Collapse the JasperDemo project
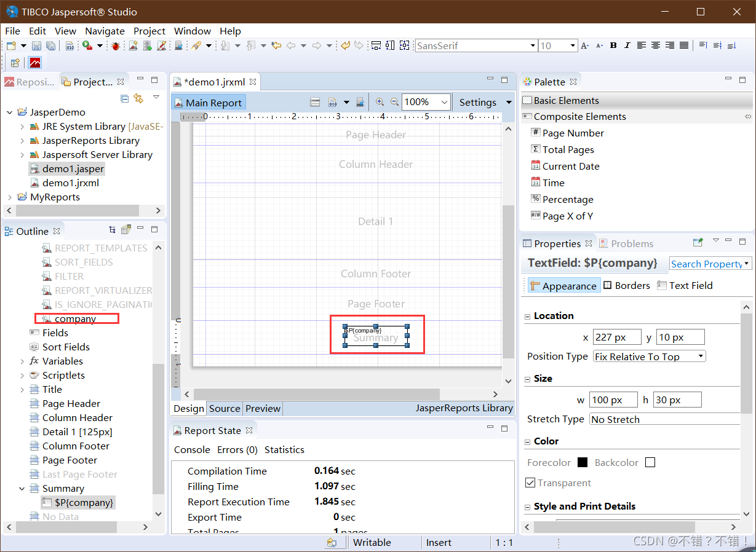The width and height of the screenshot is (756, 552). coord(10,112)
